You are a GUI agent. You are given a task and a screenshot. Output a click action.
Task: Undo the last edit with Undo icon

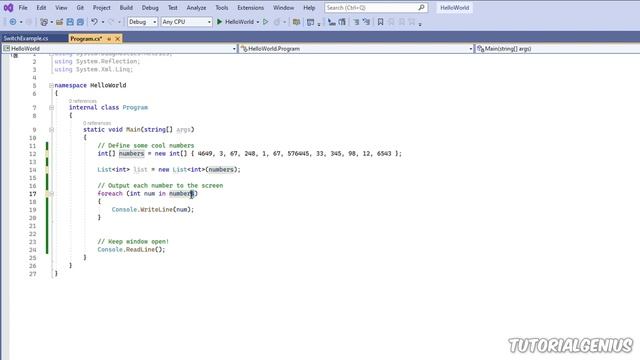(94, 22)
